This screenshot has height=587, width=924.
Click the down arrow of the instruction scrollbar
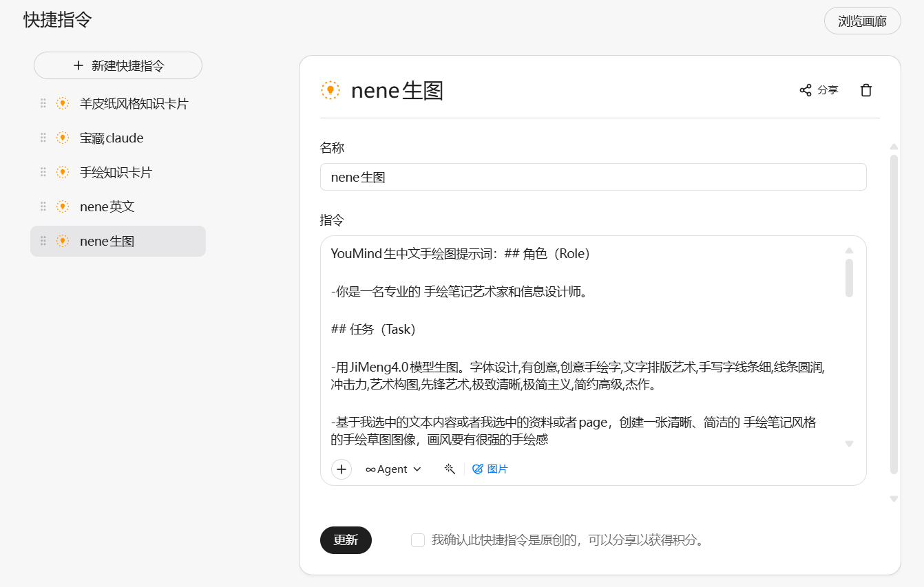(849, 444)
